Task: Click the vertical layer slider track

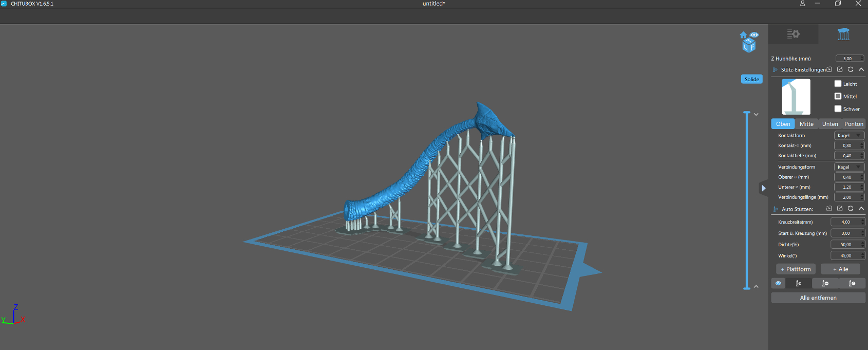Action: [x=747, y=200]
